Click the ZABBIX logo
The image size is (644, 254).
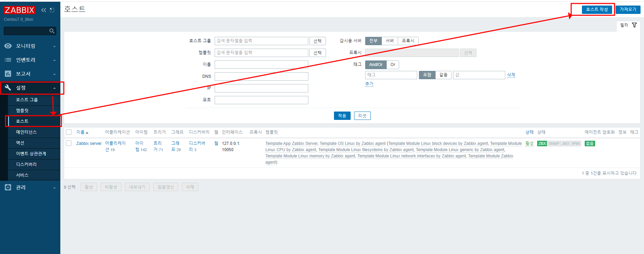point(19,10)
